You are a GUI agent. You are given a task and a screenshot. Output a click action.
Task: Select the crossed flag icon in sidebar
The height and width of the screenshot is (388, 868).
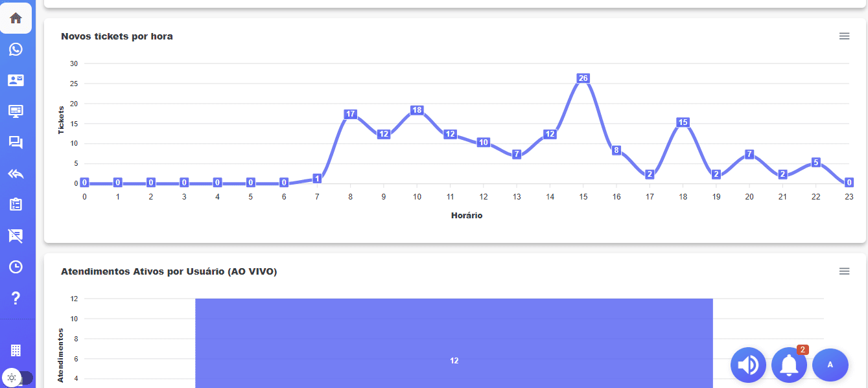[x=15, y=235]
